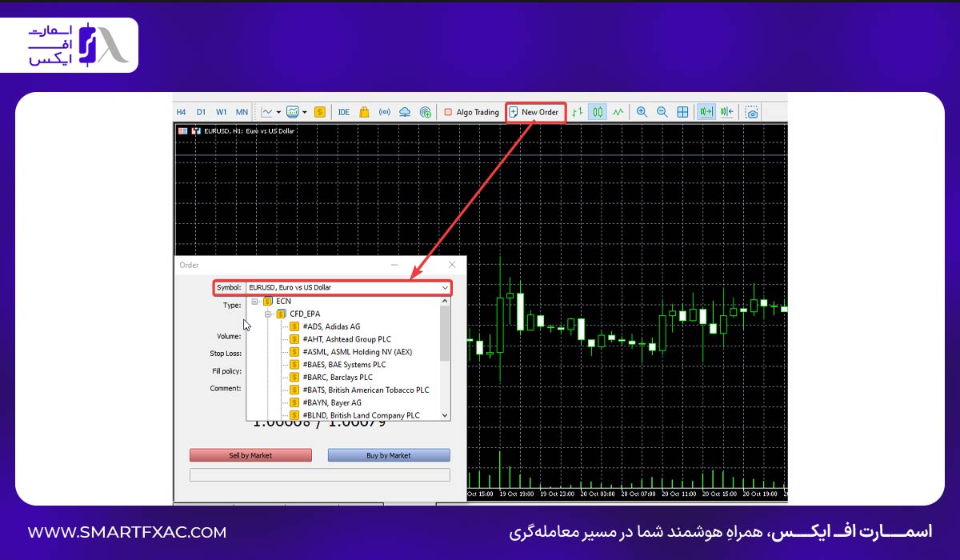Open the Market shopping bag icon

click(364, 113)
